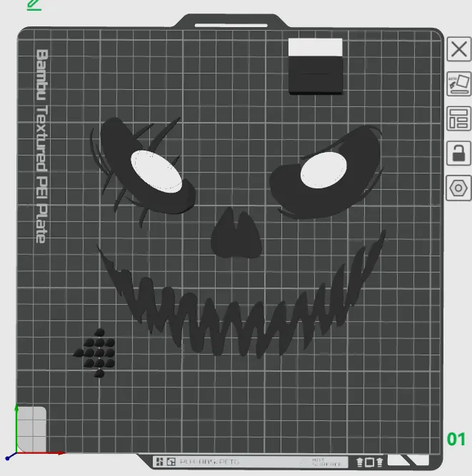Screen dimensions: 472x476
Task: Click the Bambu Textured PEI Plate label
Action: (x=42, y=146)
